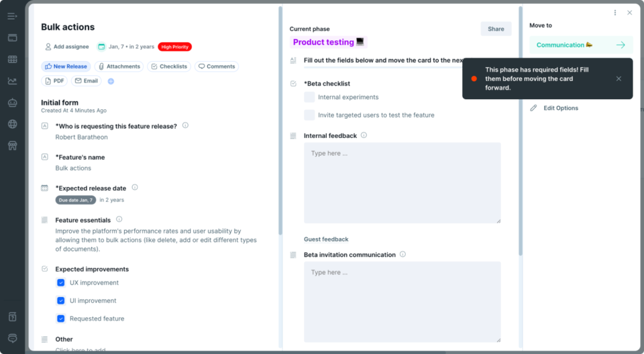Click Add assignee
The height and width of the screenshot is (354, 644).
(67, 47)
